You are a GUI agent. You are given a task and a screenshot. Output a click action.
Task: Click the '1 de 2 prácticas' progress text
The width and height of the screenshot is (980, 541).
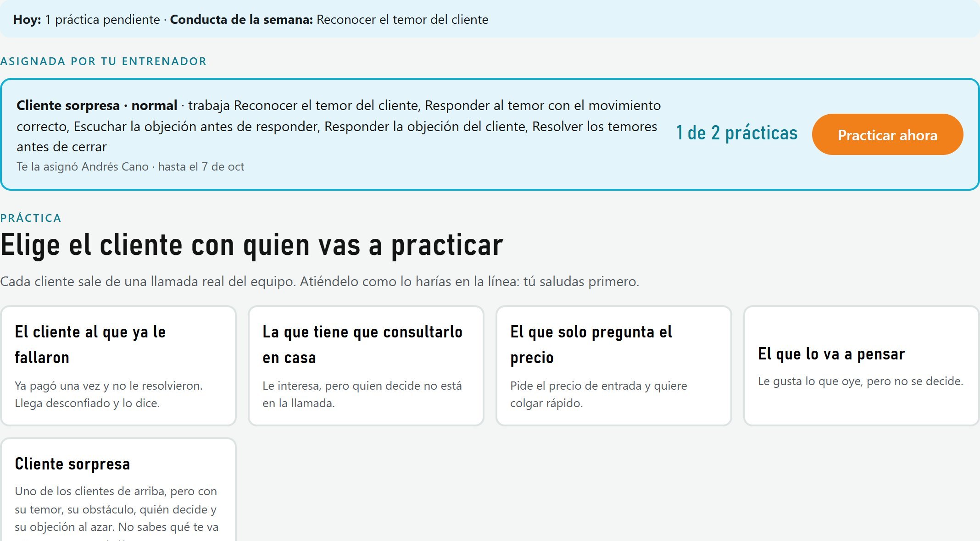point(737,133)
